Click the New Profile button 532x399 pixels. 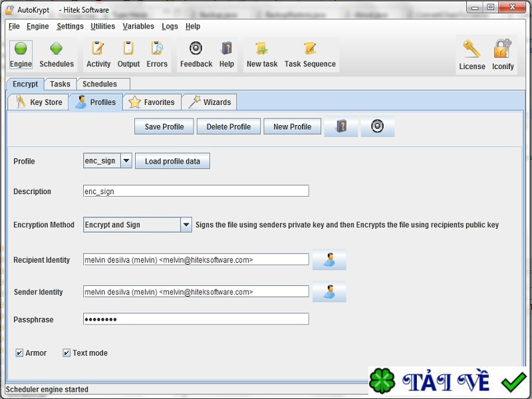(x=292, y=126)
